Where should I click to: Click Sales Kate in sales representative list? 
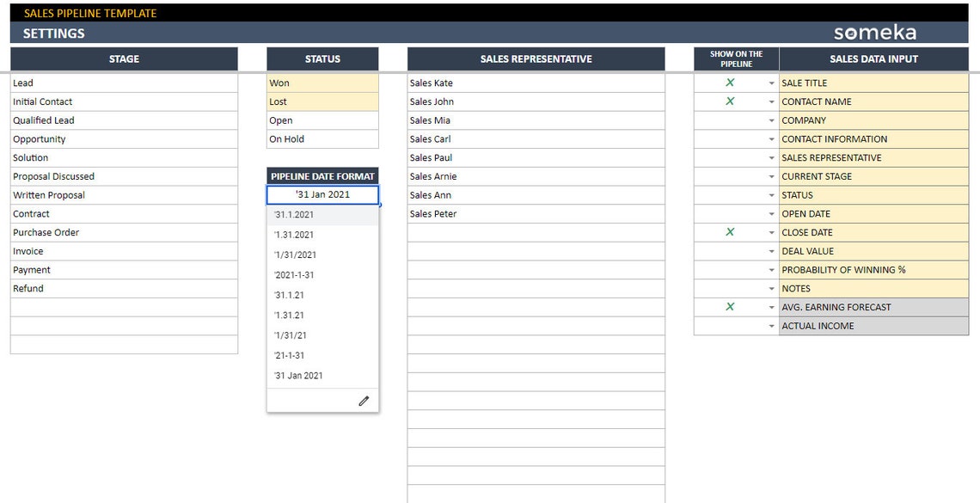coord(535,83)
